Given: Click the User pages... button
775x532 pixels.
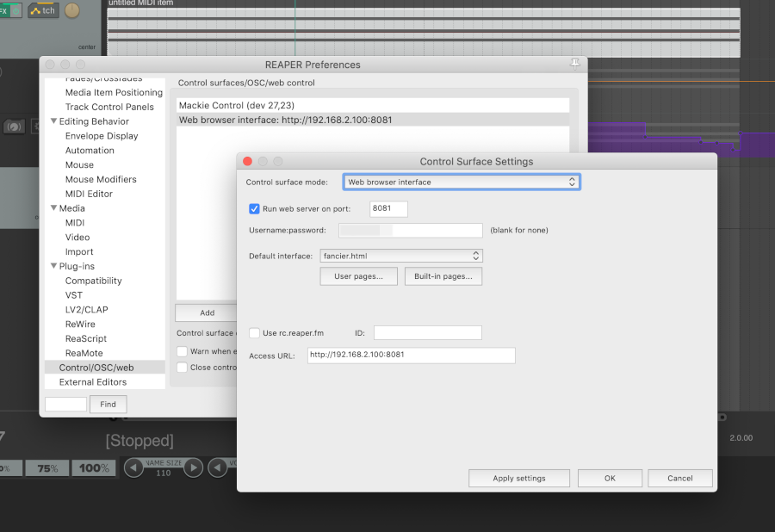Looking at the screenshot, I should pyautogui.click(x=359, y=276).
